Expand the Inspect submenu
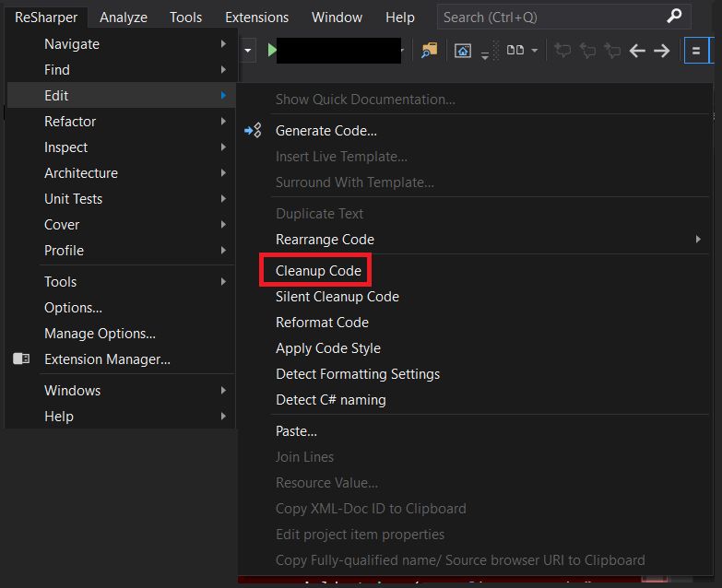Viewport: 722px width, 588px height. click(x=122, y=147)
